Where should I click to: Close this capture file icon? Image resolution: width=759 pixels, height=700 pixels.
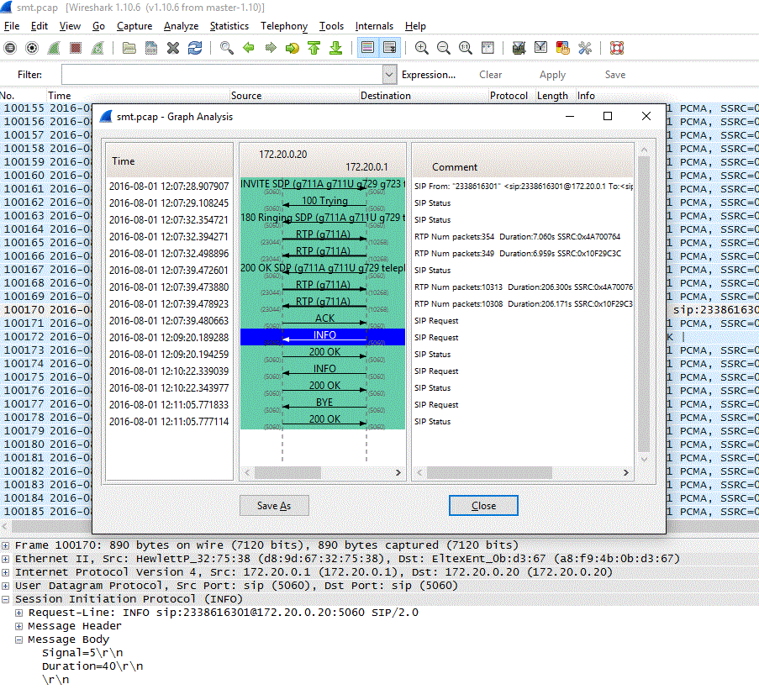tap(173, 48)
